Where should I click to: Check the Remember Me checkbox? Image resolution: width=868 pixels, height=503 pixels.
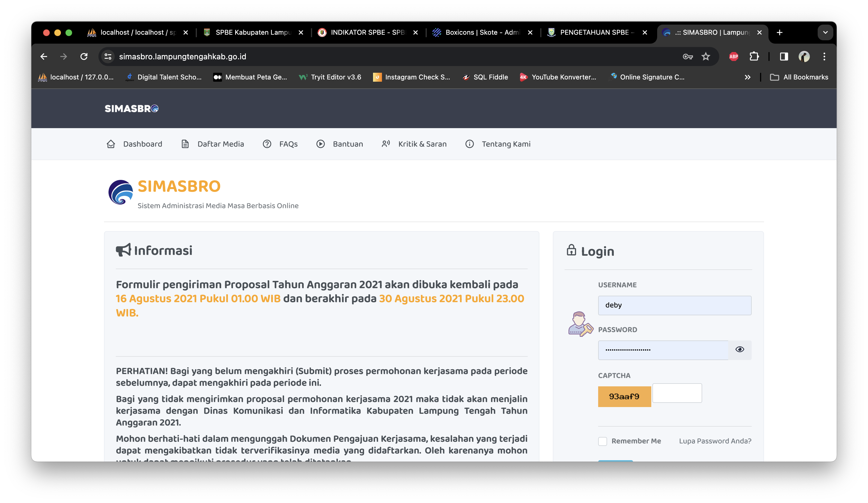[602, 441]
